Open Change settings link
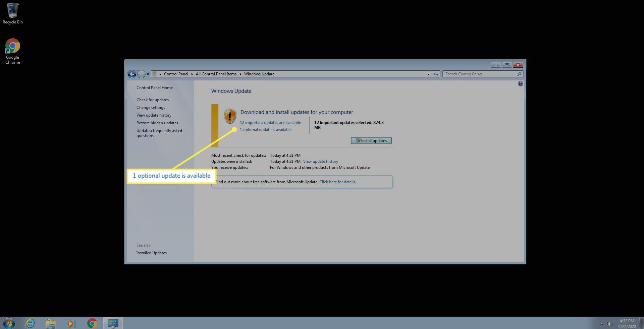644x329 pixels. click(151, 108)
